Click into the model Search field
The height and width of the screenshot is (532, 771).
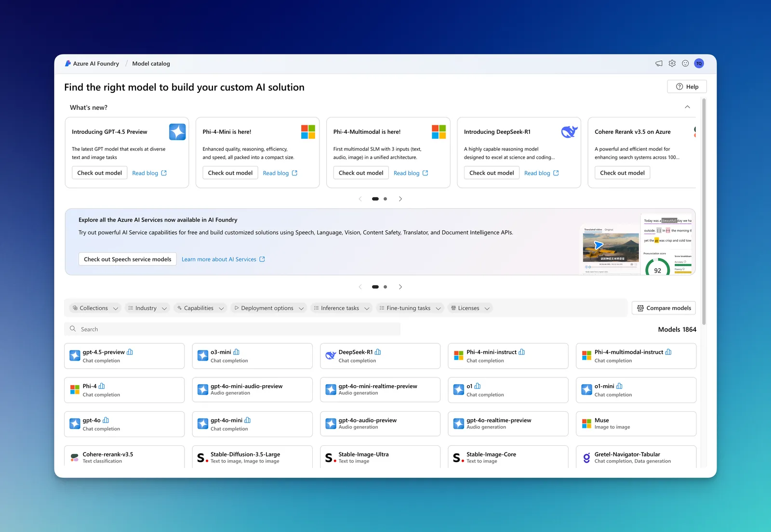[x=232, y=329]
